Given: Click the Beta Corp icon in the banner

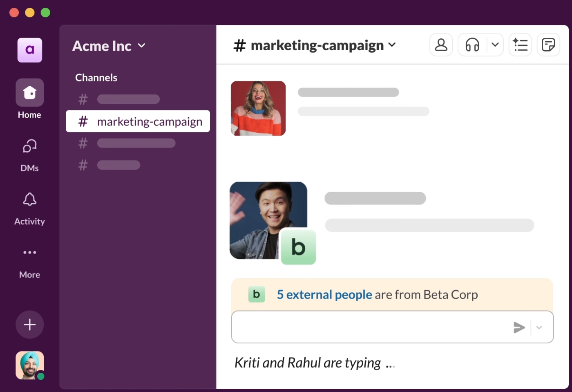Looking at the screenshot, I should (257, 294).
